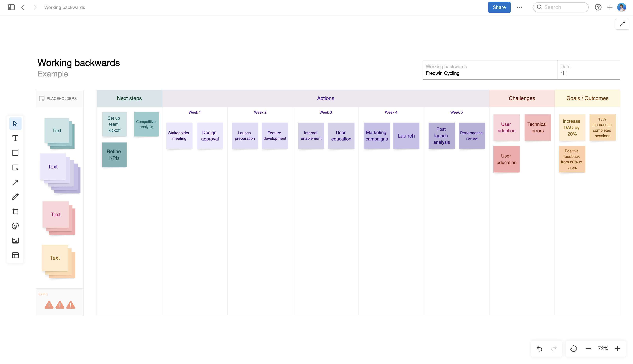Select the Rectangle shape tool
This screenshot has width=633, height=364.
coord(15,153)
